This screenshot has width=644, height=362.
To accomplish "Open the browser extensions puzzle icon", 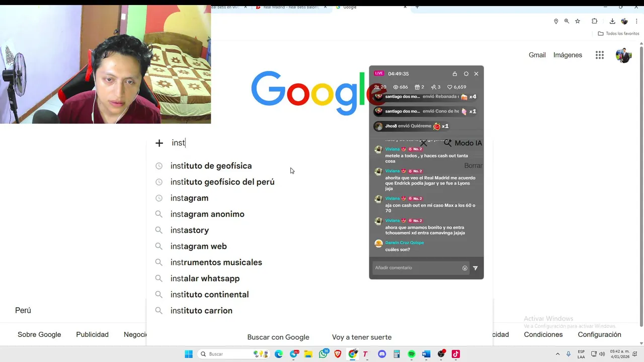I will pos(594,21).
